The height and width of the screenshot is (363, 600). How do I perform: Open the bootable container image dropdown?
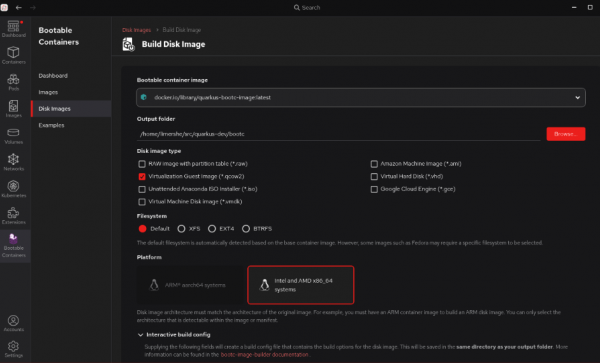tap(361, 98)
